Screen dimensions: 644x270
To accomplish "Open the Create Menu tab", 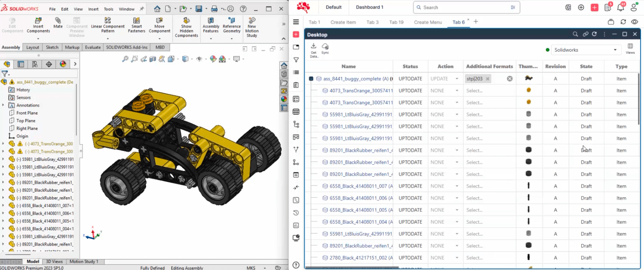I will 428,22.
